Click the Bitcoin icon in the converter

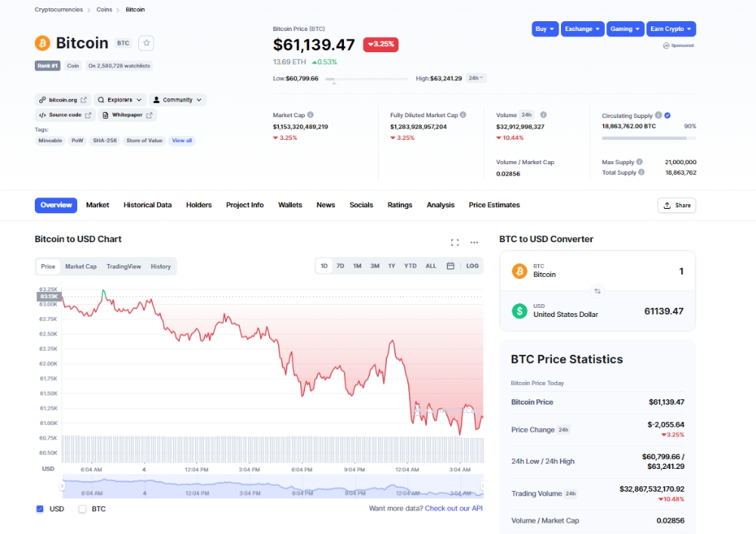point(519,271)
